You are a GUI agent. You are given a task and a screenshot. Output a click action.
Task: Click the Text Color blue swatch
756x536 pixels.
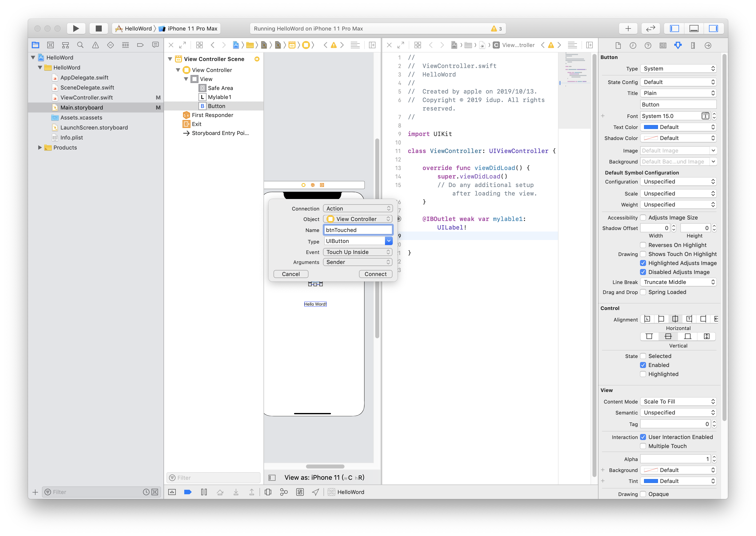coord(651,127)
